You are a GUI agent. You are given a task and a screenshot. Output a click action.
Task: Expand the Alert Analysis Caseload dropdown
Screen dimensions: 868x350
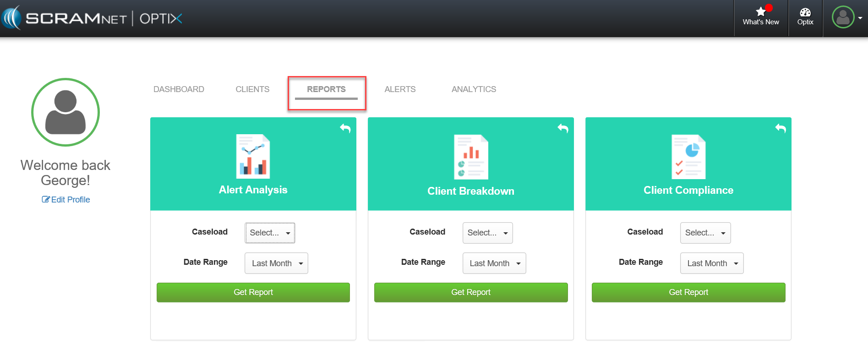[270, 233]
